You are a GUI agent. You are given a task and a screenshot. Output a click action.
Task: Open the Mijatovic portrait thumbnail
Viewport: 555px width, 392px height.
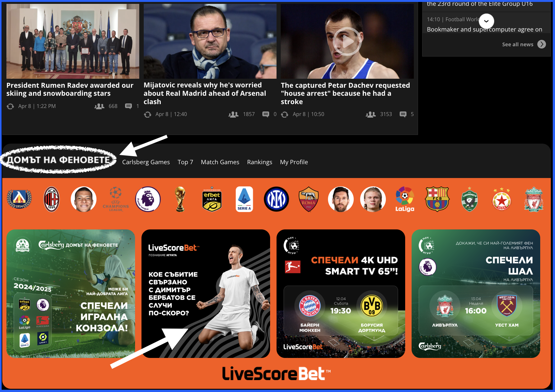pyautogui.click(x=210, y=41)
